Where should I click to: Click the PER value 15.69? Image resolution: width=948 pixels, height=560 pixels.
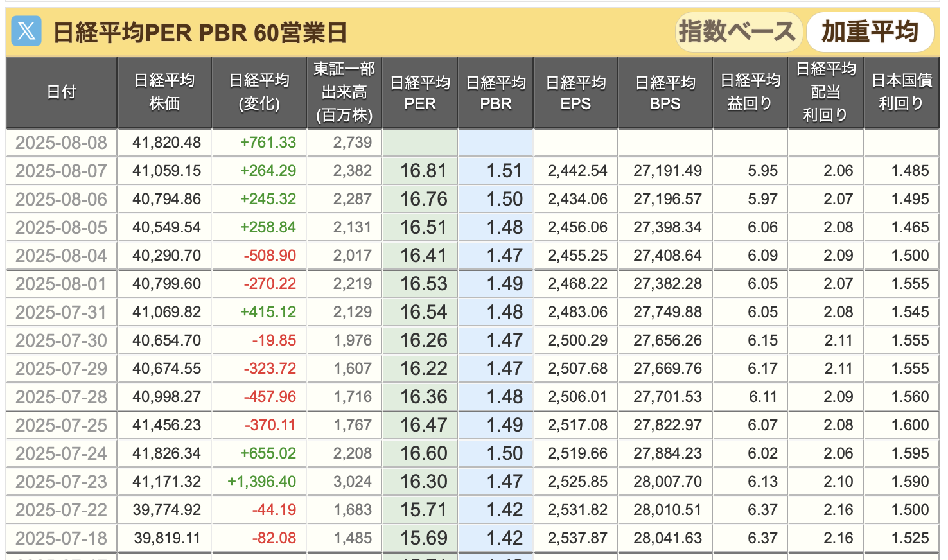424,538
